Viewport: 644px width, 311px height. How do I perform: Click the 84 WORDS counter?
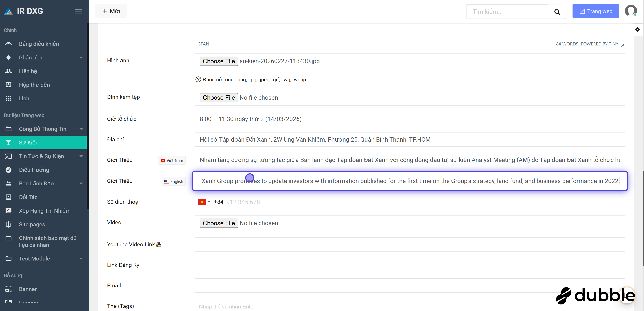pyautogui.click(x=567, y=44)
